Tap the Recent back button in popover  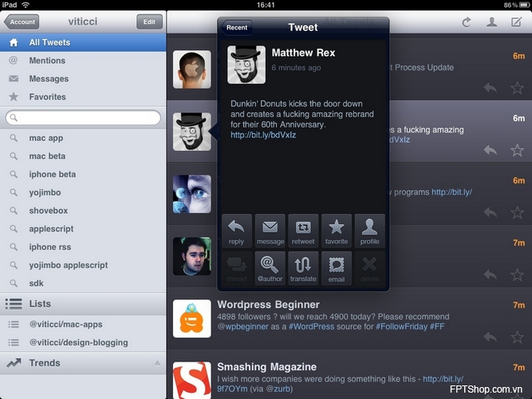236,27
